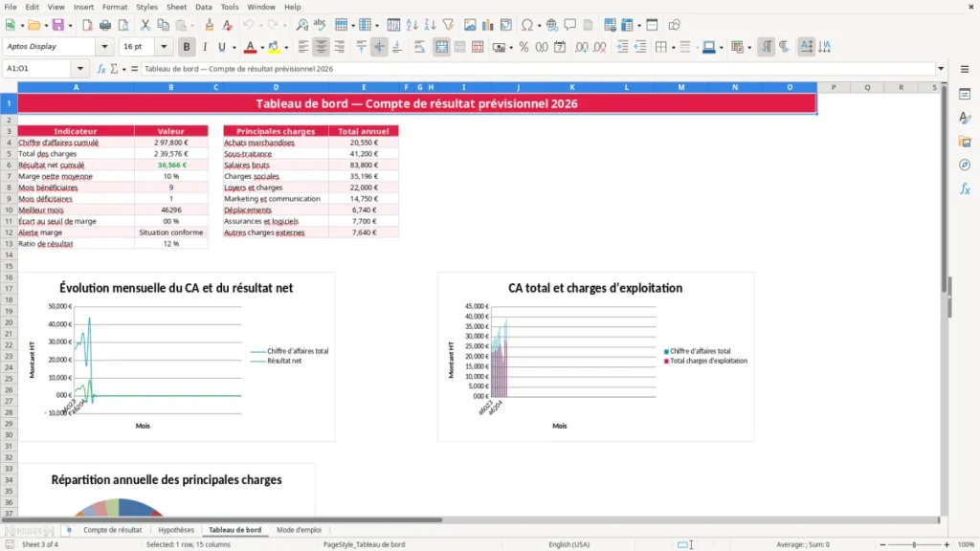Viewport: 980px width, 551px height.
Task: Click the zoom in plus button
Action: click(x=947, y=544)
